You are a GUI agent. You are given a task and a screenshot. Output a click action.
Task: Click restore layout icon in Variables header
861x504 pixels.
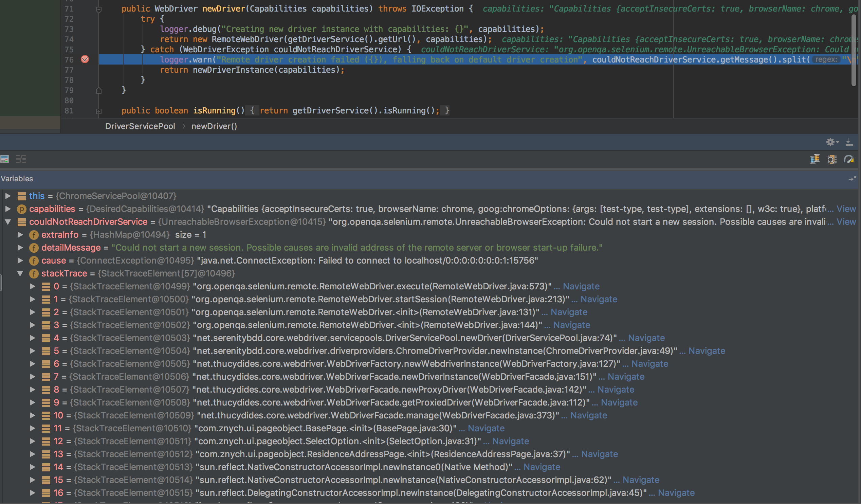852,179
